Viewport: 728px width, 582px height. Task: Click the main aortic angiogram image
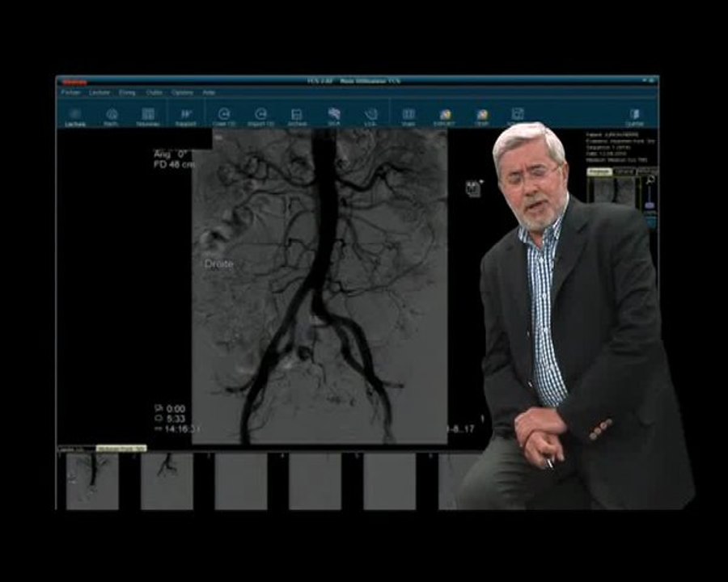point(320,286)
